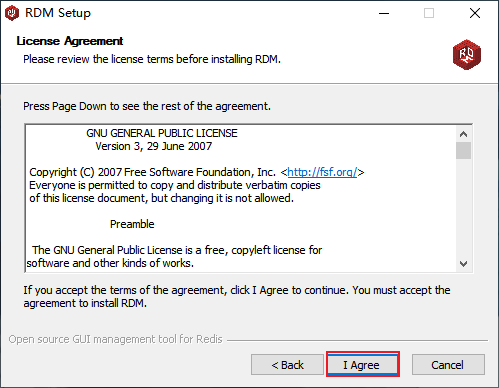This screenshot has height=388, width=499.
Task: Close the RDM Setup installer window
Action: tap(475, 13)
